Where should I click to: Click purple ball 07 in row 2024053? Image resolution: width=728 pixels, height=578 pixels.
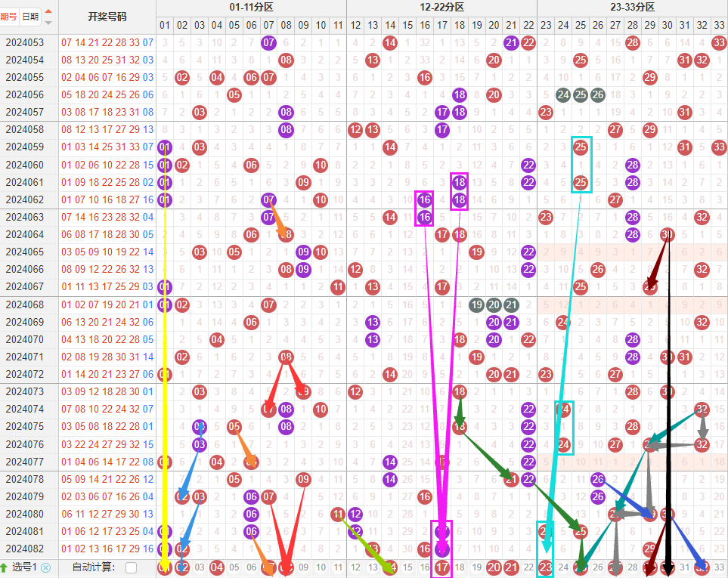268,43
